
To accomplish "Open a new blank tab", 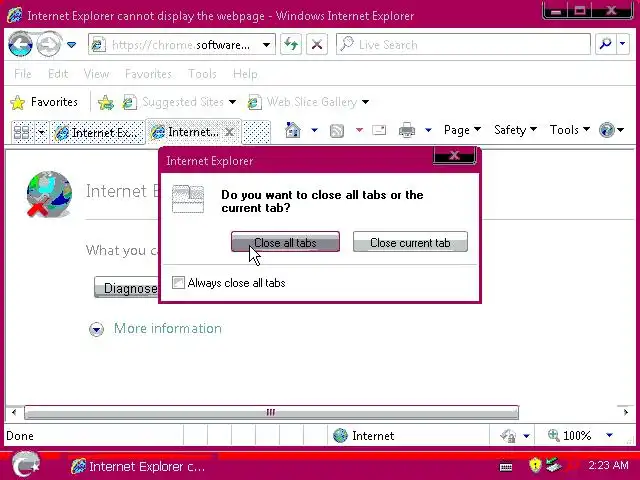I will point(256,132).
